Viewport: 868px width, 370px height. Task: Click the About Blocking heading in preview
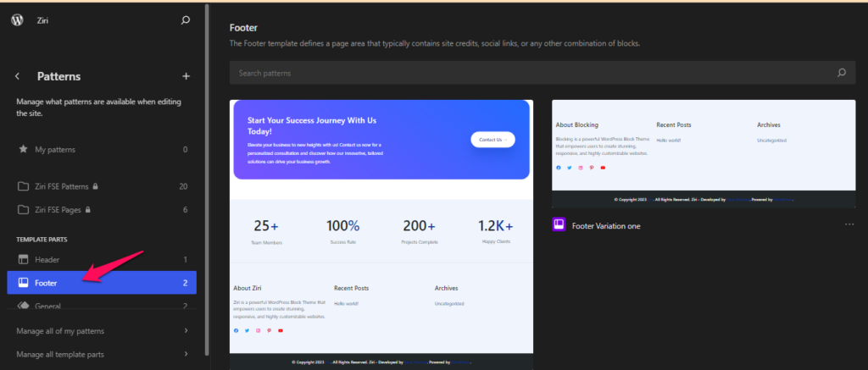pos(576,125)
